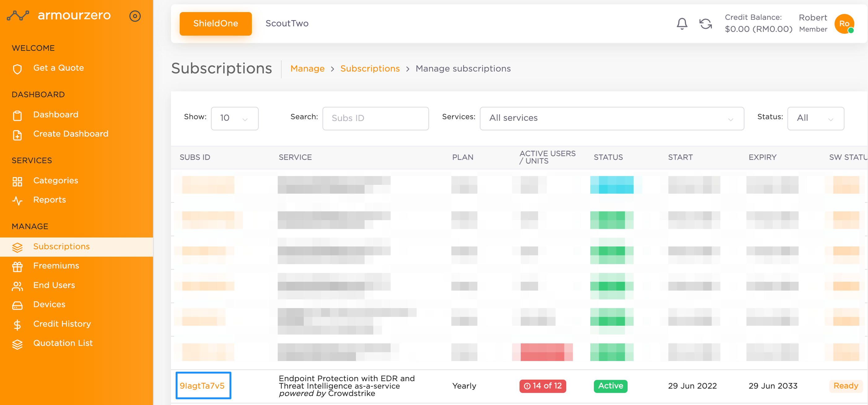Click the Categories grid icon
Screen dimensions: 868x405
(x=17, y=181)
